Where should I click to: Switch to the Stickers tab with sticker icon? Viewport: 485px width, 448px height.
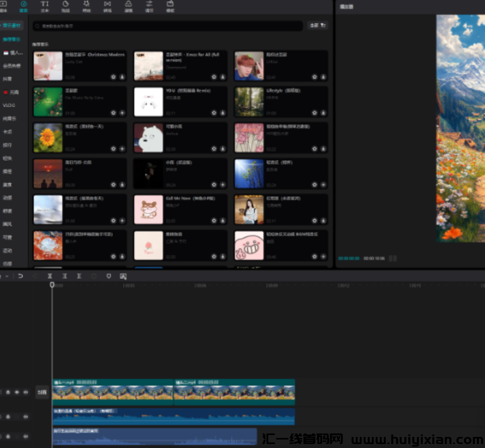pos(66,6)
